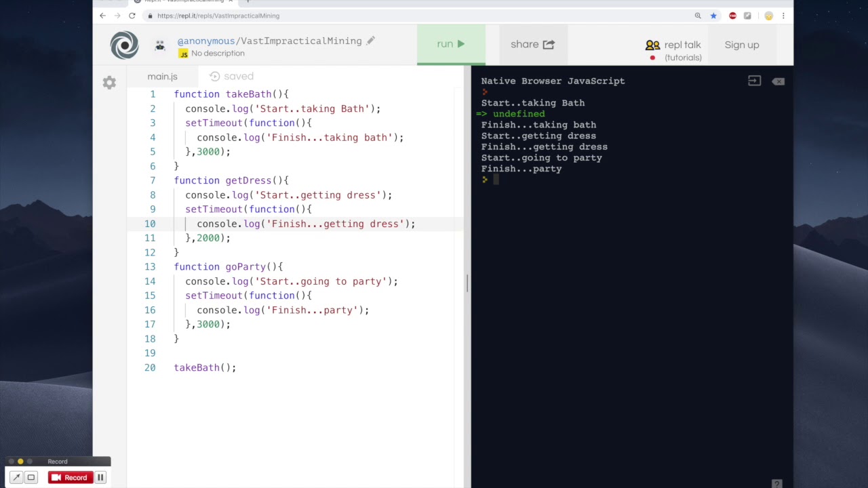Click Sign up
This screenshot has height=488, width=868.
click(x=742, y=45)
